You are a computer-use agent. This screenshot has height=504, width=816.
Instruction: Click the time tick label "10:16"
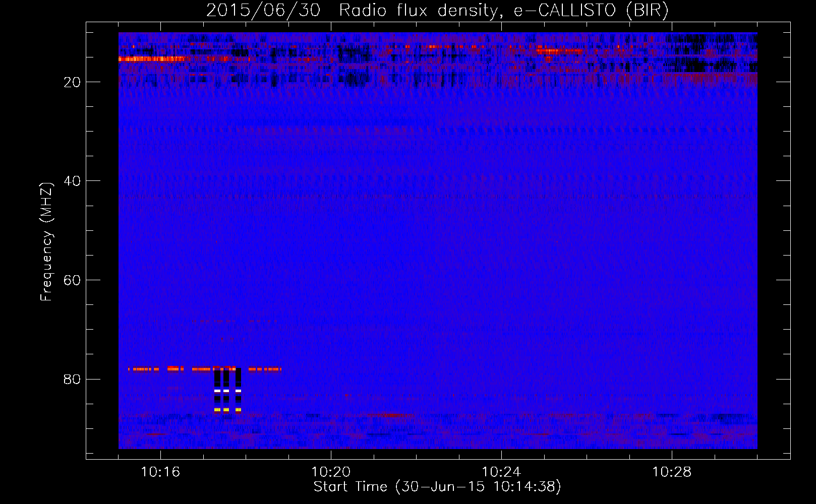click(x=160, y=472)
